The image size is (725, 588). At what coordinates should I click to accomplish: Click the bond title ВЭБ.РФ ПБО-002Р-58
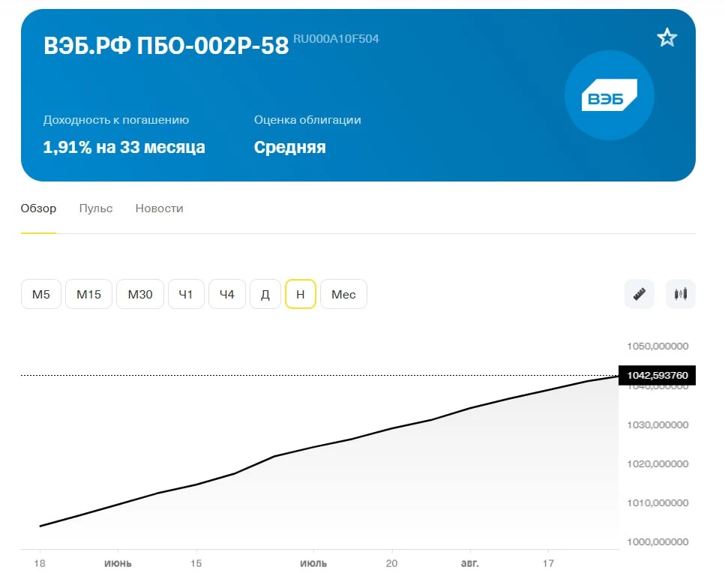tap(166, 46)
